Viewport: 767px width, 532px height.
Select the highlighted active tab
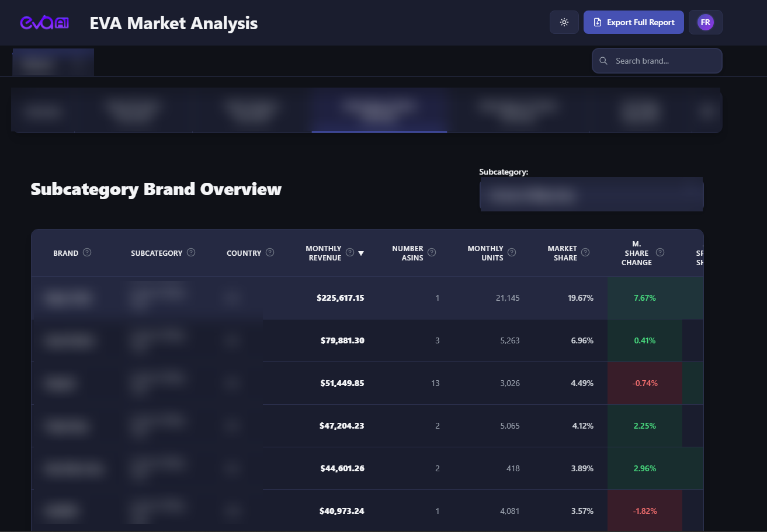379,110
